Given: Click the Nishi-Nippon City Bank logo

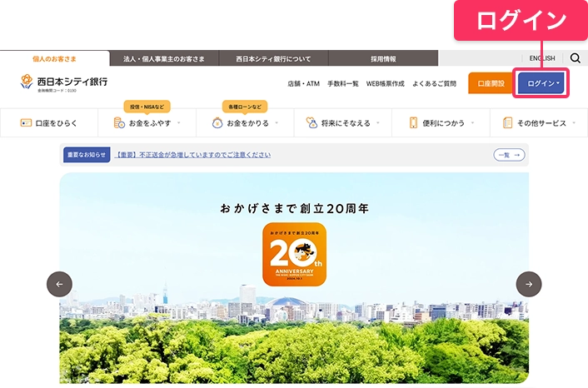Looking at the screenshot, I should 64,83.
